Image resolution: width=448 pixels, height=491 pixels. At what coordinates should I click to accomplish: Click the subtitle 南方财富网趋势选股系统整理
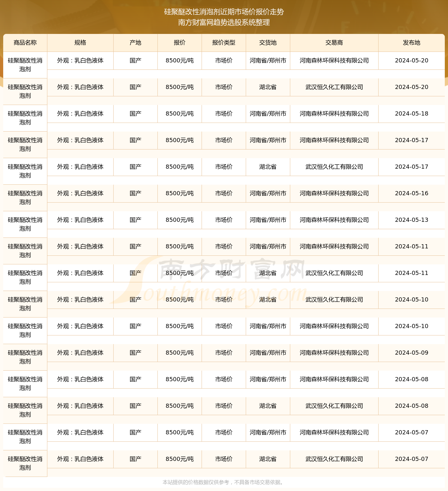coord(224,22)
